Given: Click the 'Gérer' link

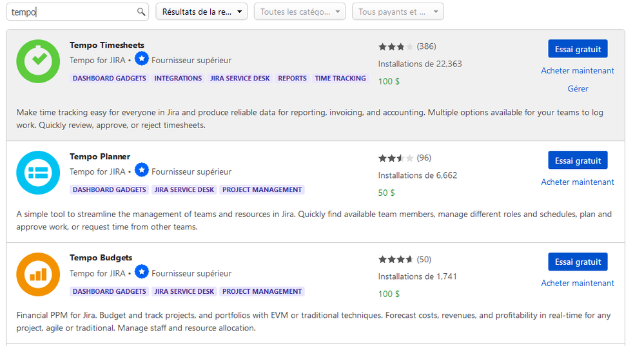Looking at the screenshot, I should coord(578,89).
